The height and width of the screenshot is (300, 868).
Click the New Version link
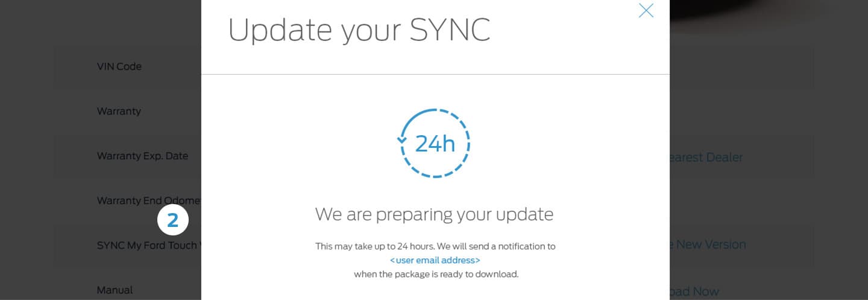tap(708, 244)
